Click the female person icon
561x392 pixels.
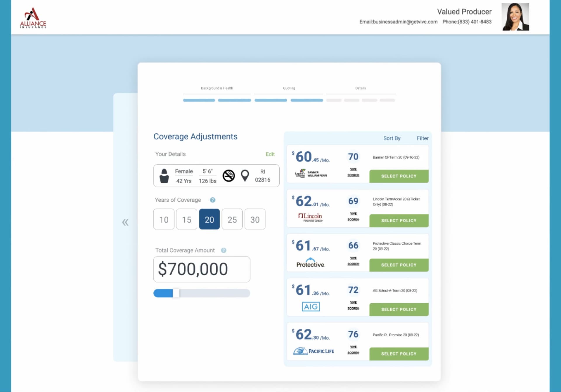point(164,176)
